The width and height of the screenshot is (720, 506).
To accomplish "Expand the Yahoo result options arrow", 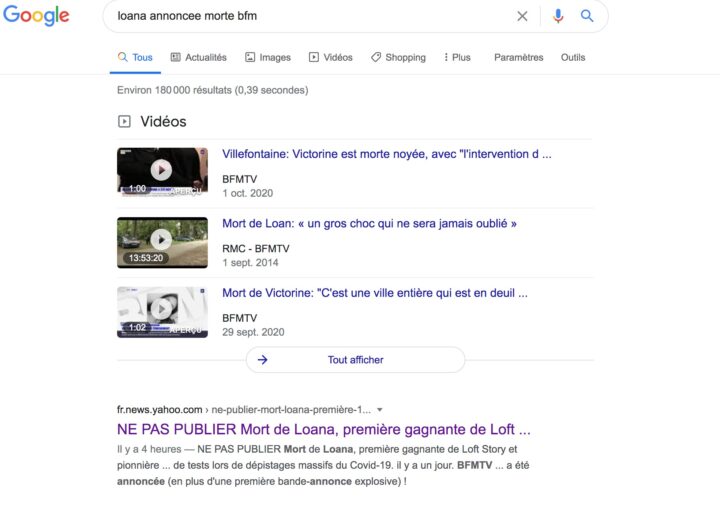I will tap(380, 410).
